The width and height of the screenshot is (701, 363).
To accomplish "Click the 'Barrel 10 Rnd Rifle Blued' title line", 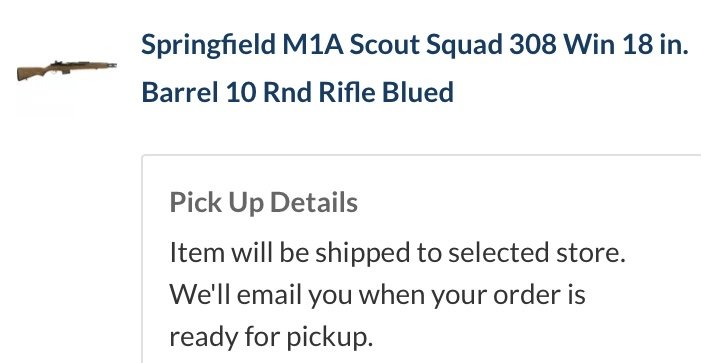I will (x=297, y=92).
